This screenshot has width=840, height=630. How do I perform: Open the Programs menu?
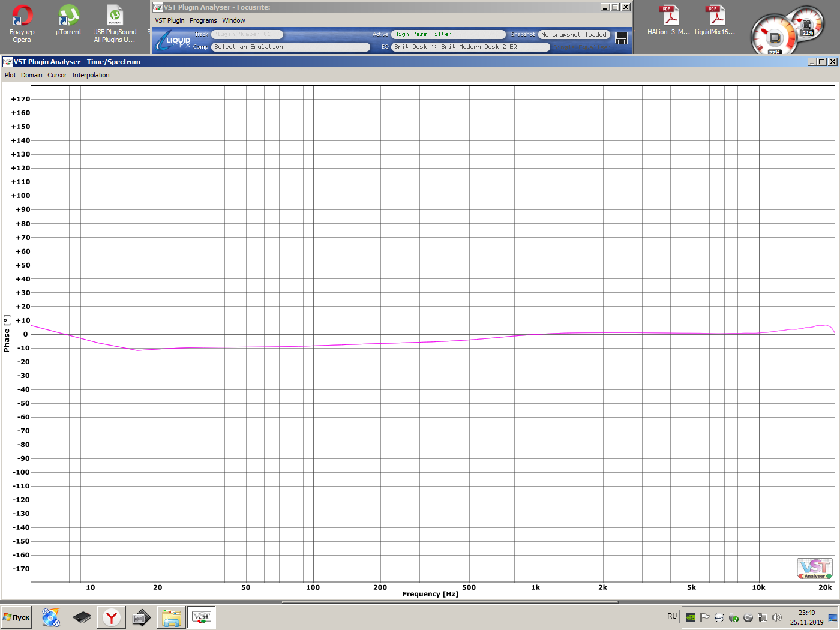(203, 20)
